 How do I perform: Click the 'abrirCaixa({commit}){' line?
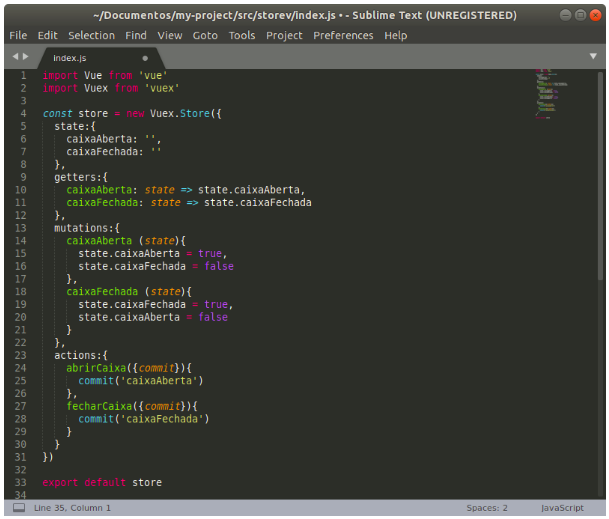pyautogui.click(x=129, y=368)
